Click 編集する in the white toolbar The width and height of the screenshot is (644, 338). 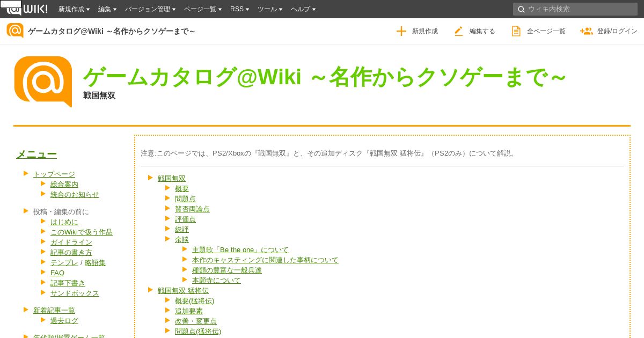pos(482,31)
